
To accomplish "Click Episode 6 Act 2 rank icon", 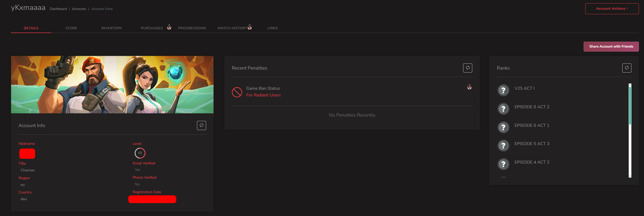I will [503, 109].
